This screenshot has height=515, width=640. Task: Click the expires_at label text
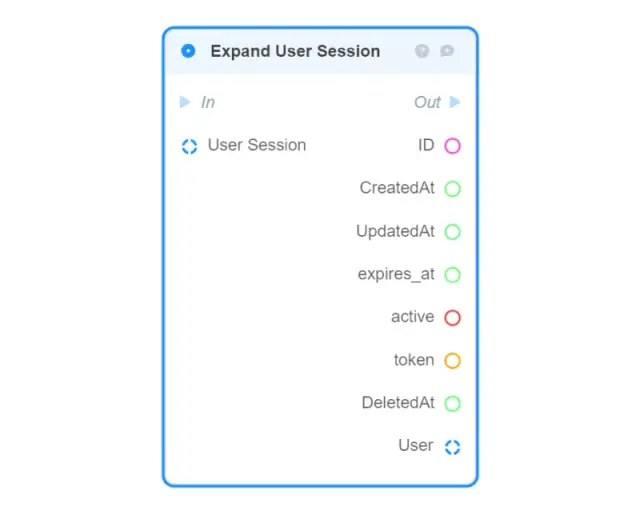[396, 274]
